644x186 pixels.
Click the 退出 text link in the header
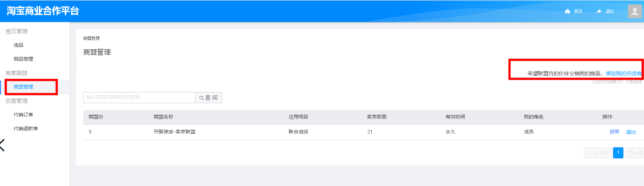[x=610, y=11]
